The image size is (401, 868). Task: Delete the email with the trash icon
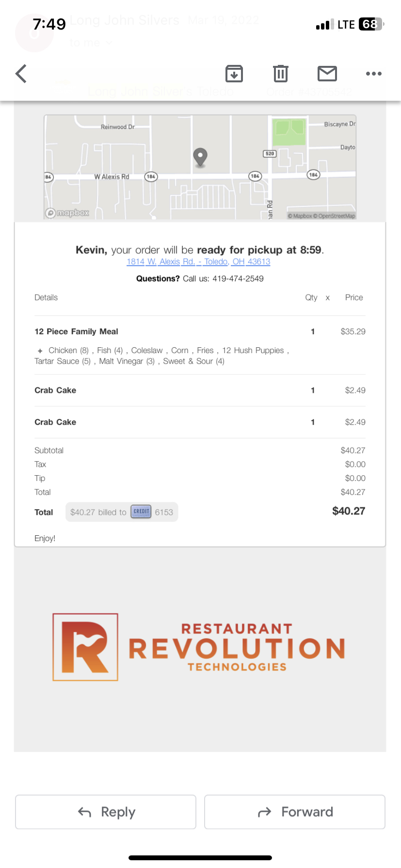280,74
